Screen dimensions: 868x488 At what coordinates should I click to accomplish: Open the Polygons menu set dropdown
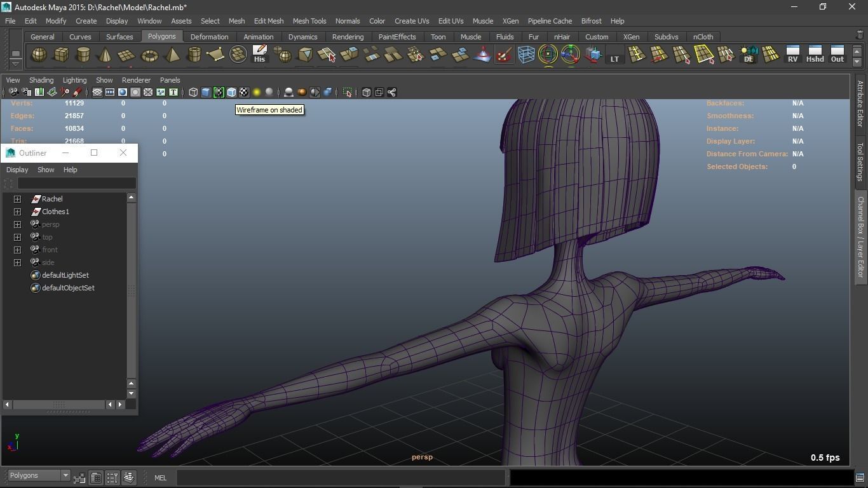[39, 476]
